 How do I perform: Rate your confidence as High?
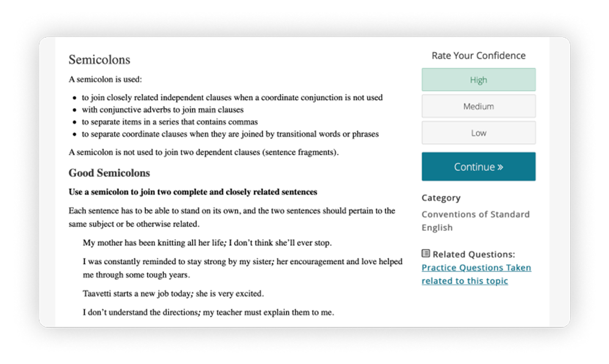tap(478, 80)
